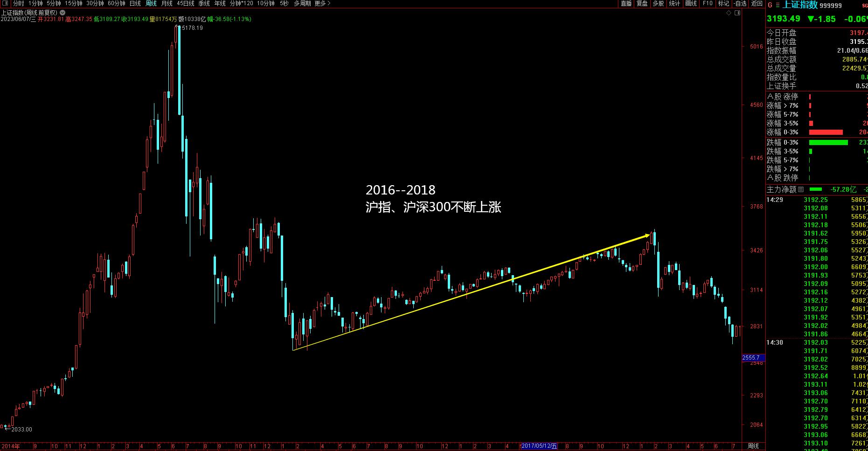Click the diamond icon above the chart

point(729,13)
